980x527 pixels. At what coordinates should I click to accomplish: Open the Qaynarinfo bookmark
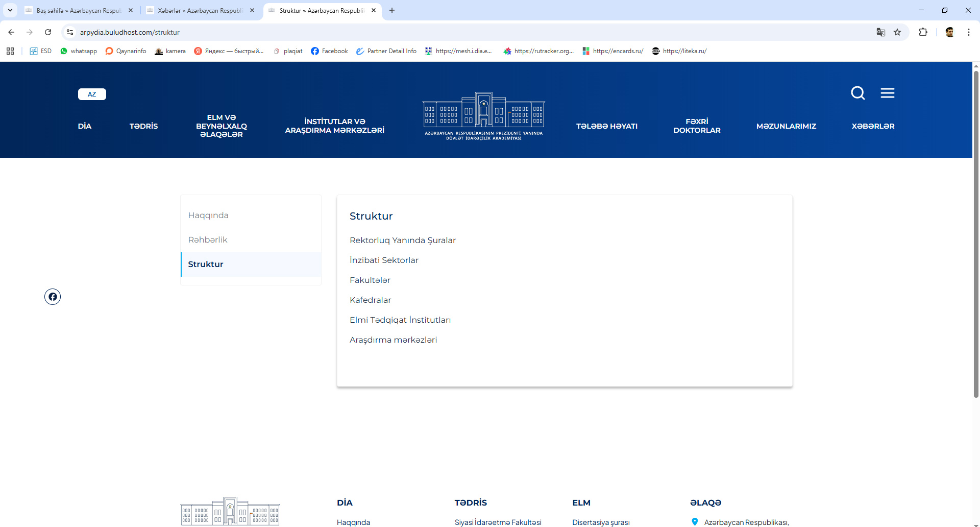tap(126, 51)
